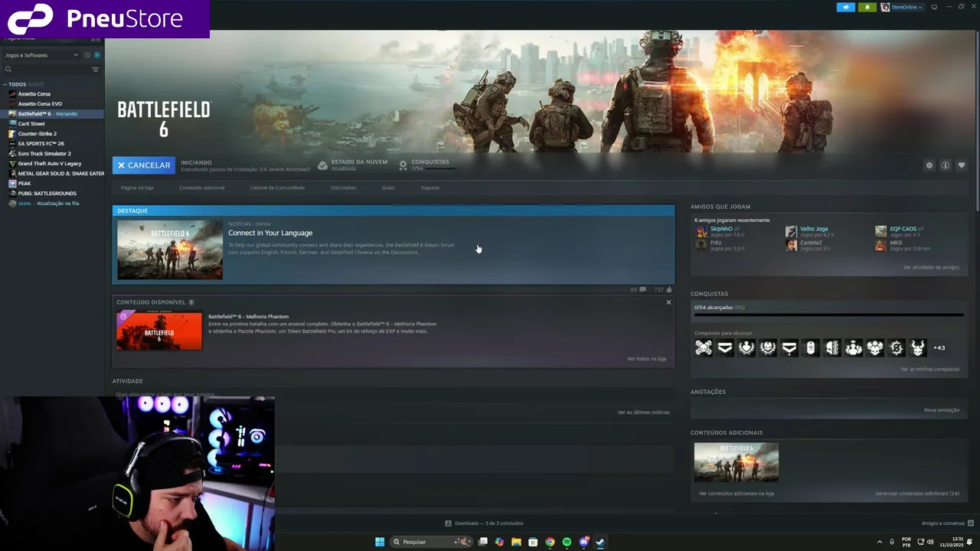This screenshot has width=980, height=551.
Task: Toggle the favorite heart icon
Action: click(962, 165)
